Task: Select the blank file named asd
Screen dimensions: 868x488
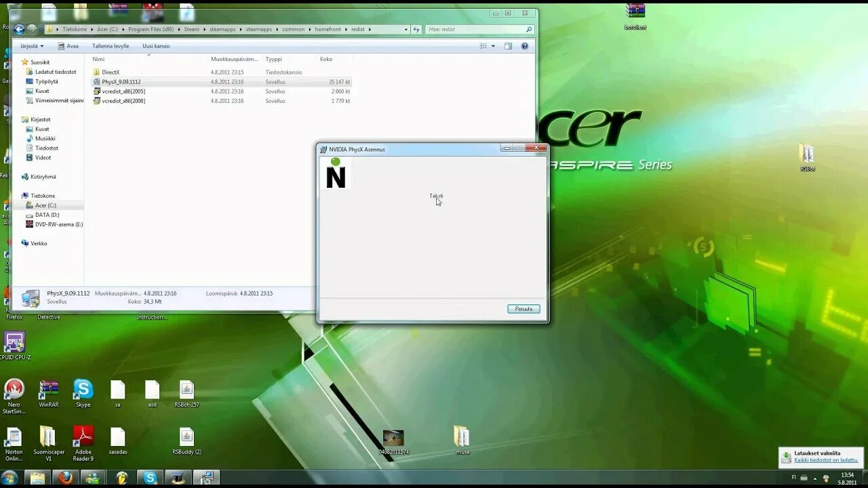Action: (x=152, y=394)
